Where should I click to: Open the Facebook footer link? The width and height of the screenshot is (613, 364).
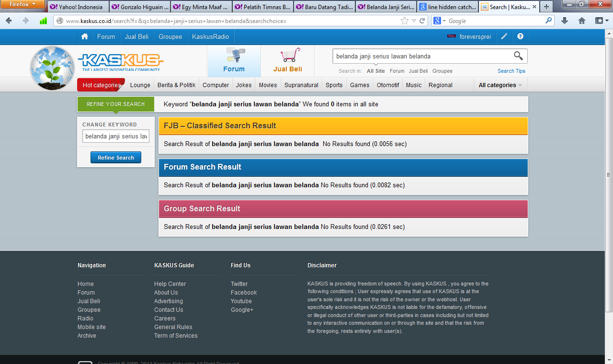pyautogui.click(x=244, y=293)
